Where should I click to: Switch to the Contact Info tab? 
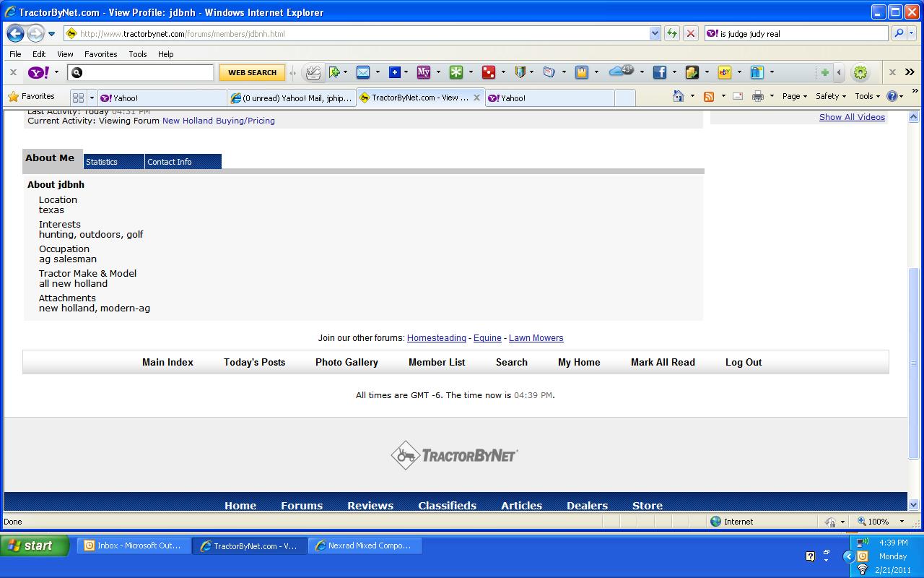183,162
